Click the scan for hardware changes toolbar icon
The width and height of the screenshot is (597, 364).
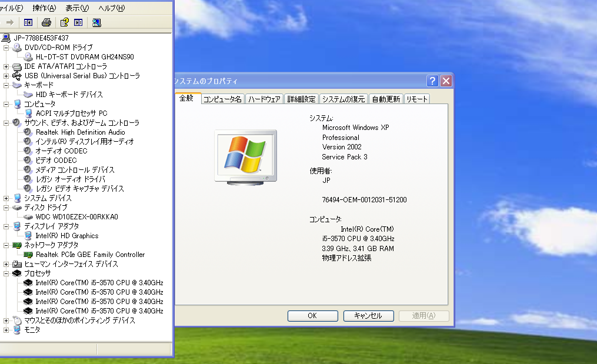pyautogui.click(x=96, y=22)
